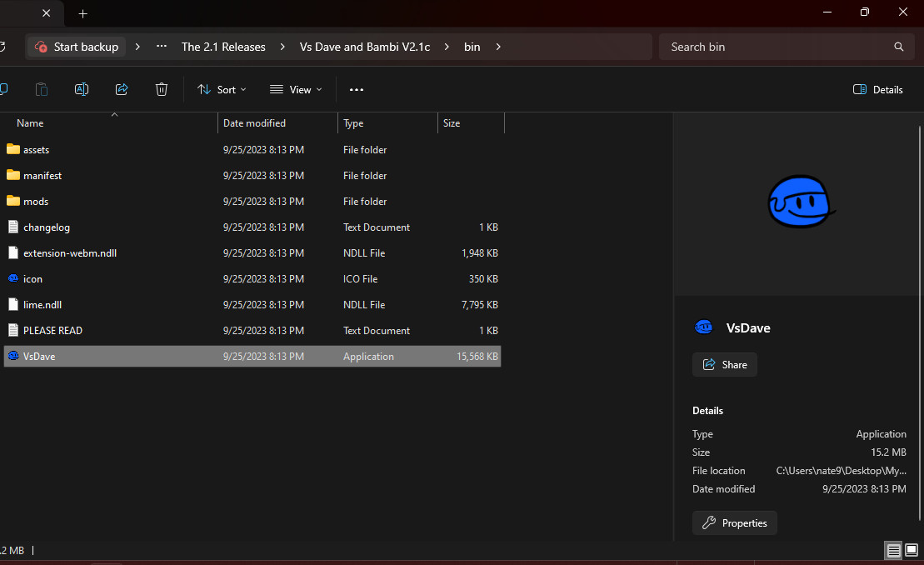Toggle the Details pane button
The width and height of the screenshot is (924, 565).
point(877,89)
